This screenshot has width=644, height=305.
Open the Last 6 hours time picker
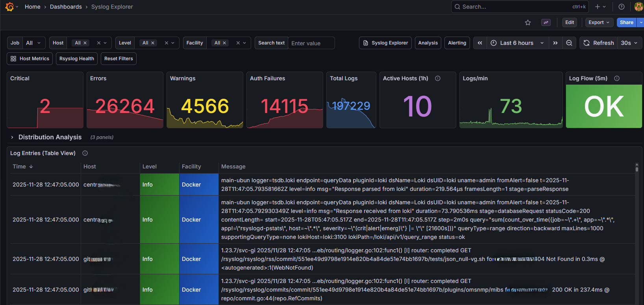(x=517, y=43)
